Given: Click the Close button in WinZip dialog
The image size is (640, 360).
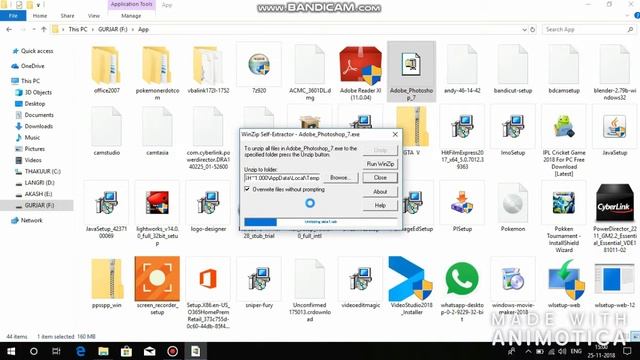Looking at the screenshot, I should click(x=380, y=178).
